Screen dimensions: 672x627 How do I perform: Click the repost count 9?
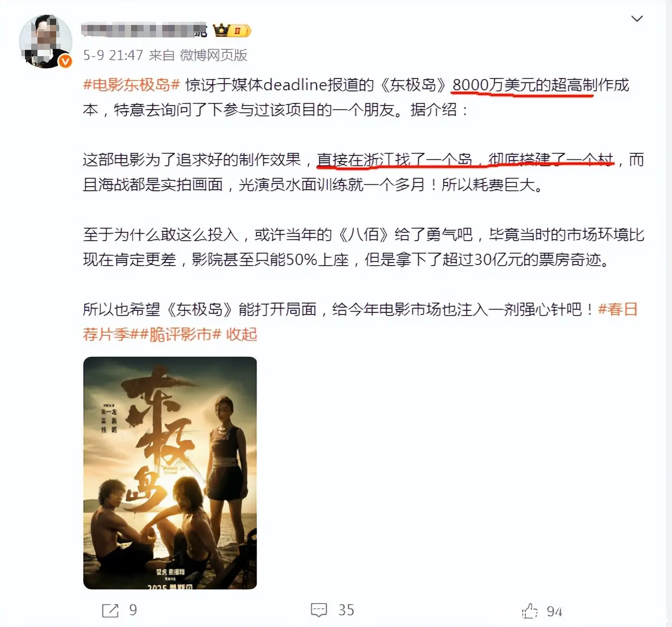pyautogui.click(x=133, y=610)
